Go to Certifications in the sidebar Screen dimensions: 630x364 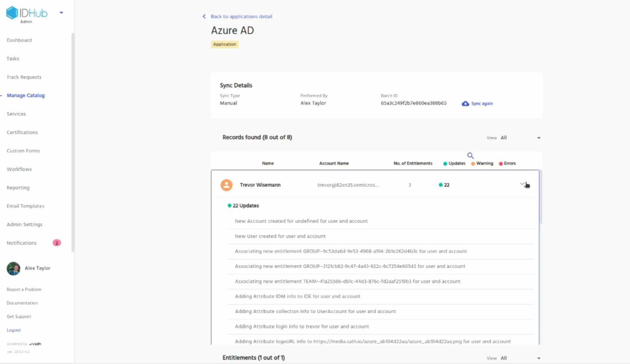pos(22,133)
